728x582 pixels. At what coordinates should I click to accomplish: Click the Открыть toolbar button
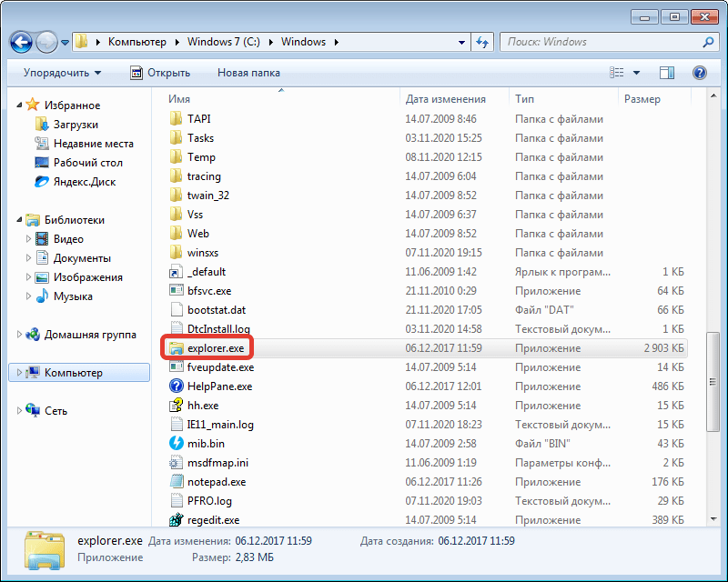(x=160, y=73)
